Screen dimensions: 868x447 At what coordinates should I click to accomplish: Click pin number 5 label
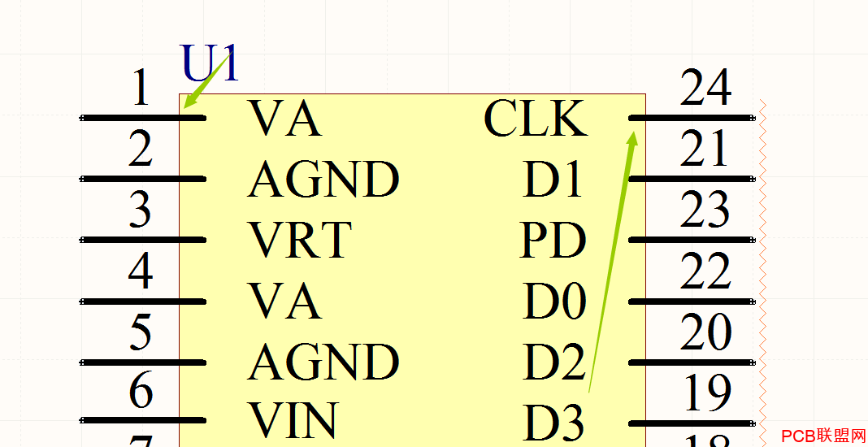141,332
